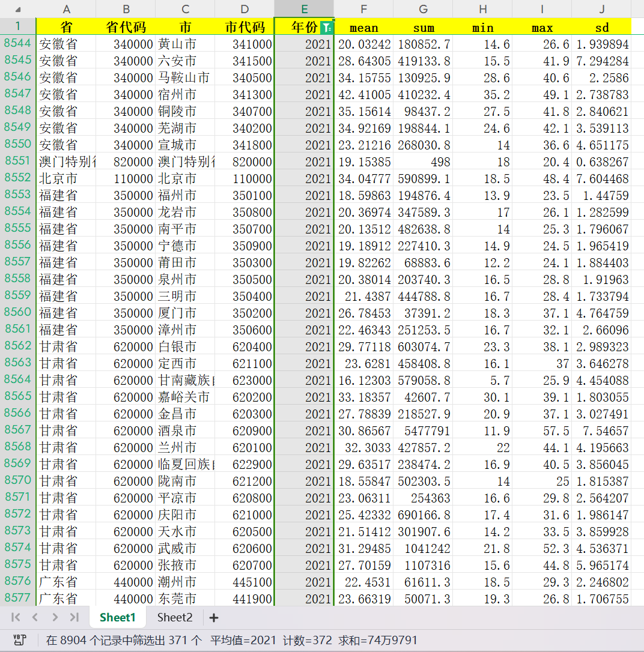Jump to the first sheet tab
The width and height of the screenshot is (644, 652).
tap(16, 617)
